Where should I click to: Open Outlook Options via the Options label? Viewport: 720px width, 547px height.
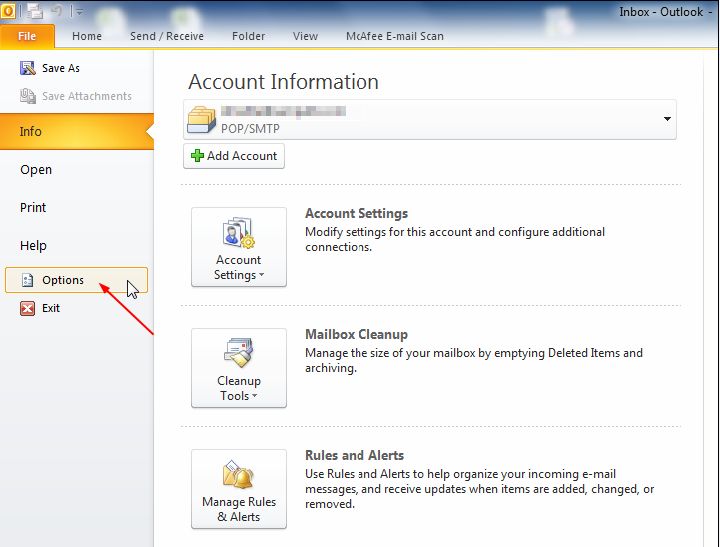(x=63, y=280)
